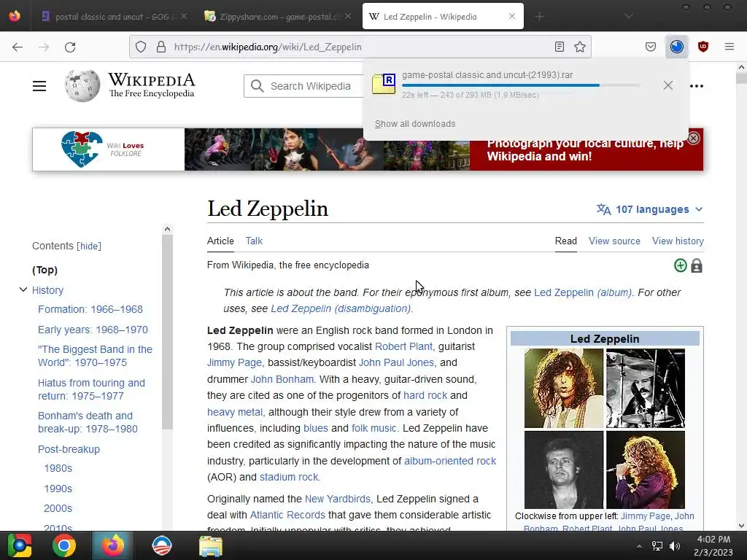Open the album-oriented rock link
This screenshot has width=747, height=560.
(x=450, y=461)
